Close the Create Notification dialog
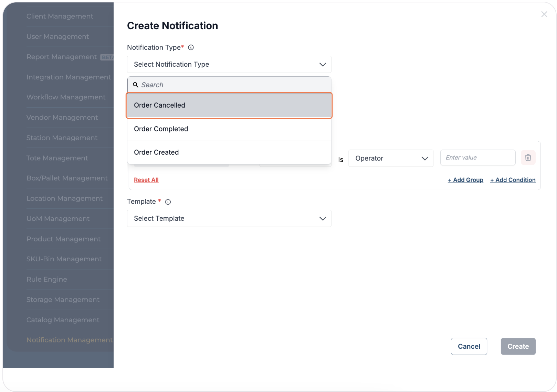 tap(544, 14)
